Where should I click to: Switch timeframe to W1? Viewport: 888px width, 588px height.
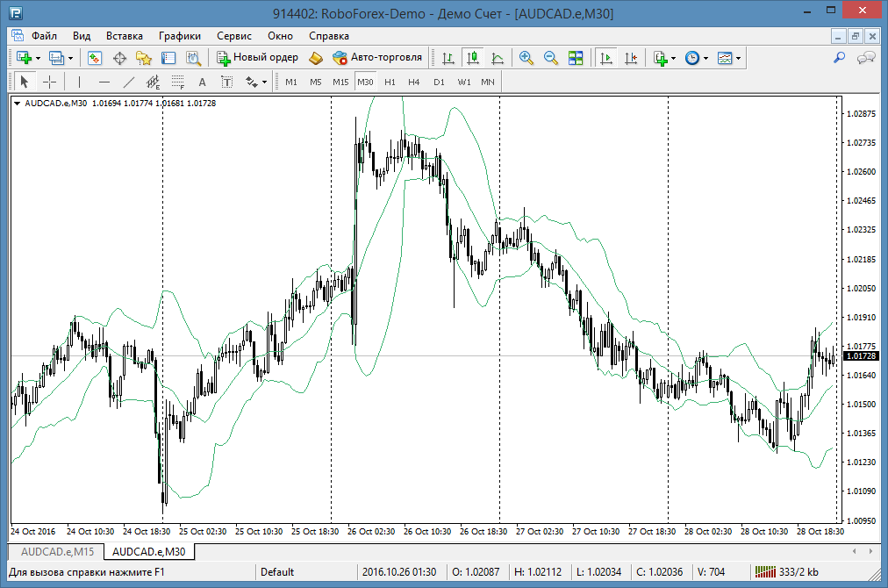(x=464, y=82)
